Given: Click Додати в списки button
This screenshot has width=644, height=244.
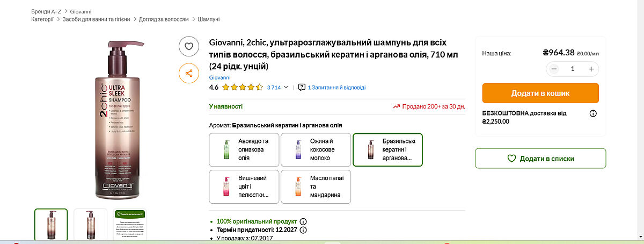Looking at the screenshot, I should point(540,159).
